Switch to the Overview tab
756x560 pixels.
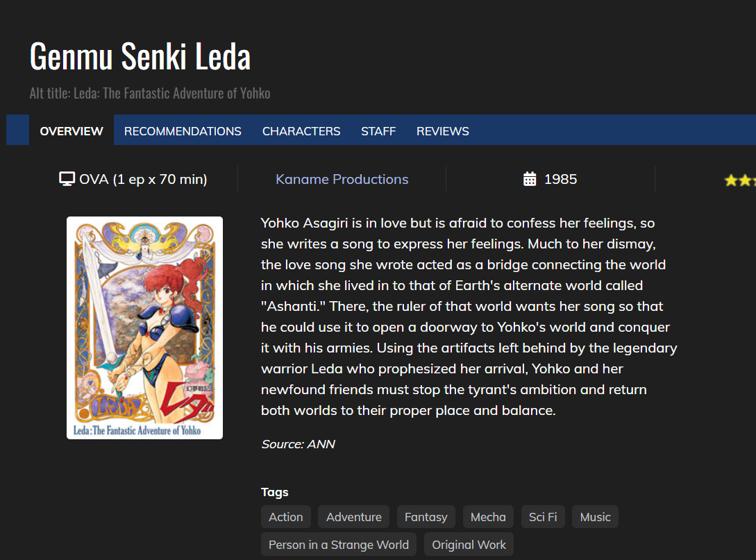[x=72, y=131]
